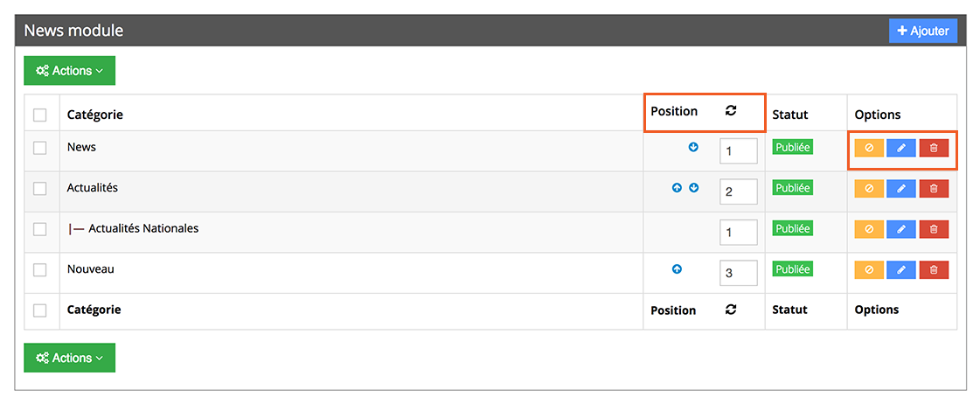Click the refresh positions icon in the header

pyautogui.click(x=731, y=111)
